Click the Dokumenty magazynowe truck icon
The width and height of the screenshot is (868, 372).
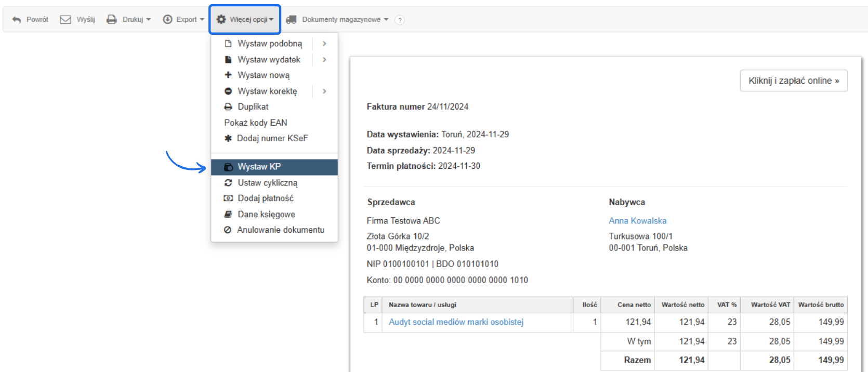point(291,20)
